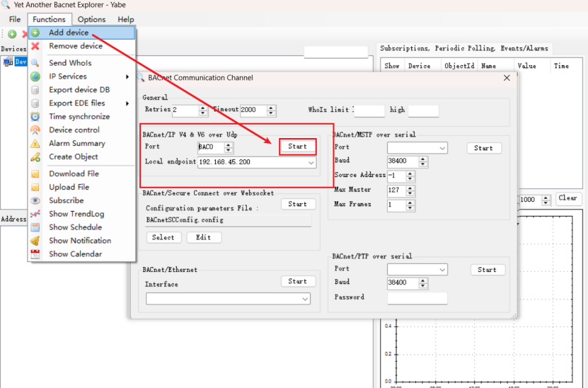
Task: Click Export device DB menu entry
Action: click(x=81, y=90)
